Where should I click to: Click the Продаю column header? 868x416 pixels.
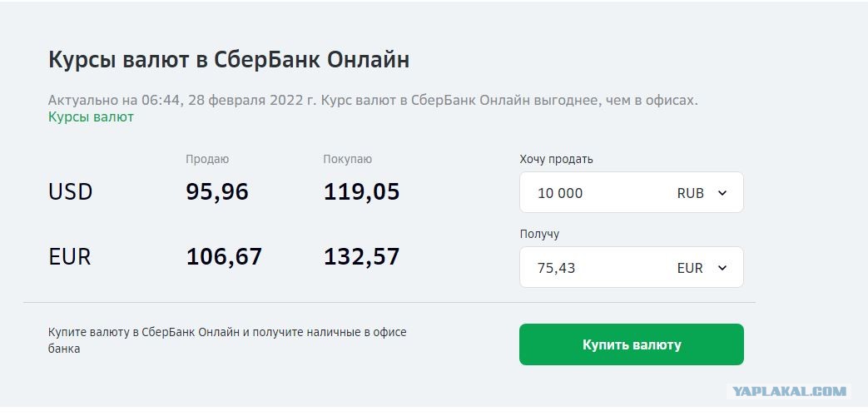point(207,159)
